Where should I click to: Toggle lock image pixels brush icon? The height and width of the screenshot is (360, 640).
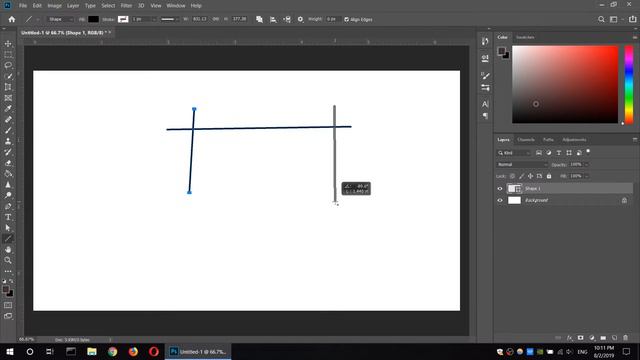[x=521, y=176]
